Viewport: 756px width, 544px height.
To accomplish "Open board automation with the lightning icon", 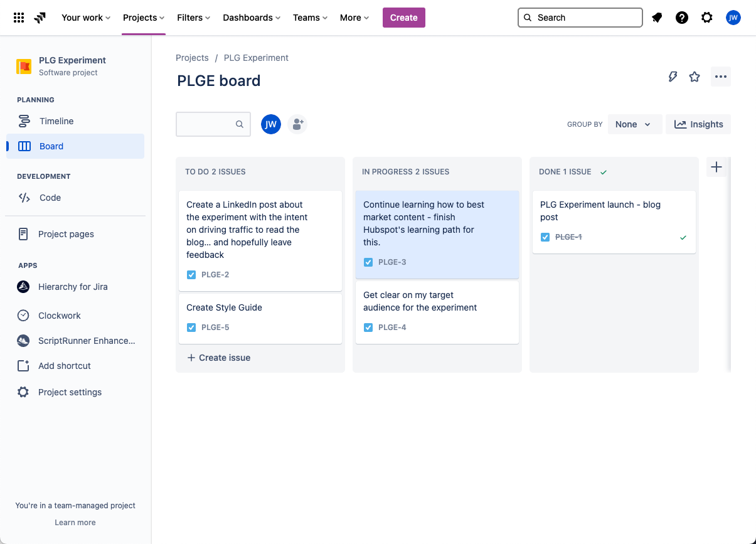I will pyautogui.click(x=673, y=77).
